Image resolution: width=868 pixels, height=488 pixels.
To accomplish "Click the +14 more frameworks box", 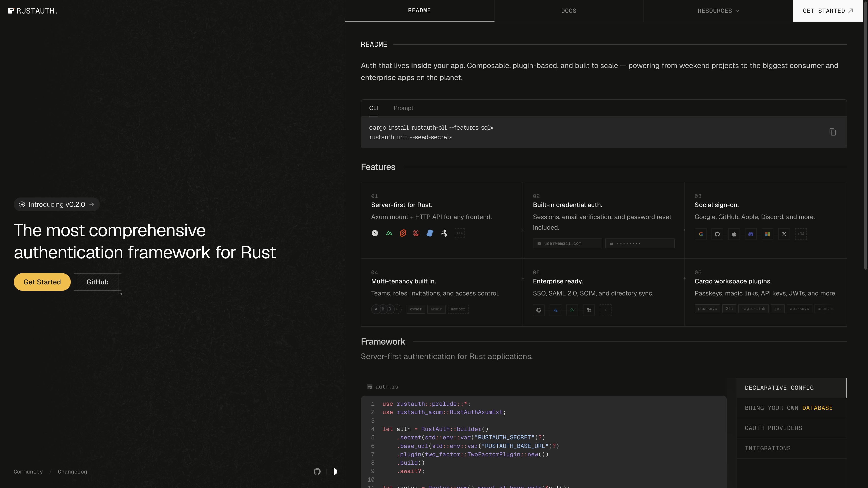I will (x=460, y=233).
